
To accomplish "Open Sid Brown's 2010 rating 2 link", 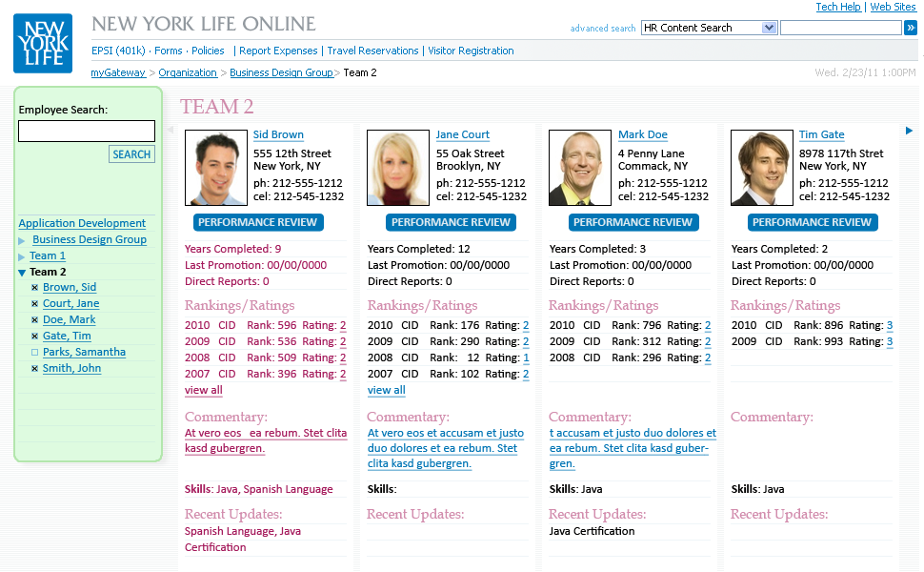I will pos(343,325).
